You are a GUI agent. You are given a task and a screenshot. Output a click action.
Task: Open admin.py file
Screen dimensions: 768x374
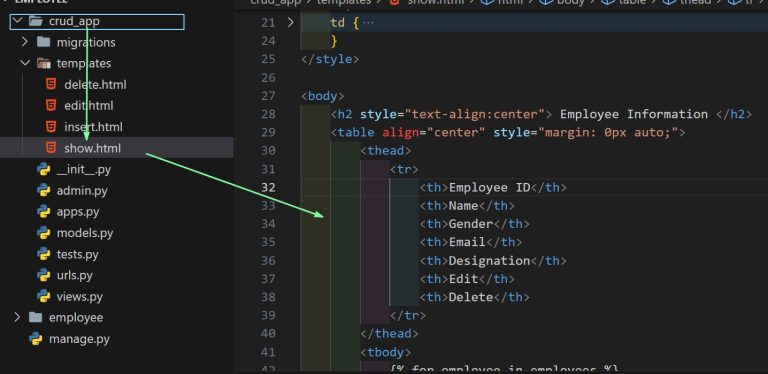click(82, 191)
